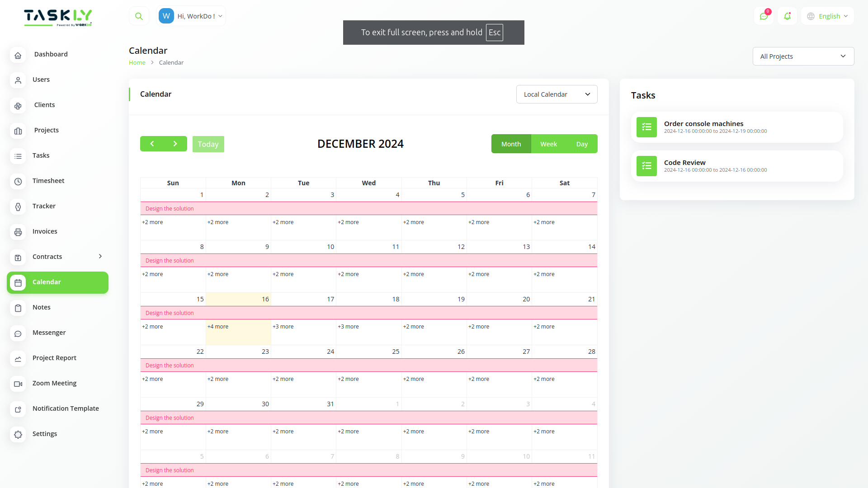Open Project Report in sidebar

point(54,358)
